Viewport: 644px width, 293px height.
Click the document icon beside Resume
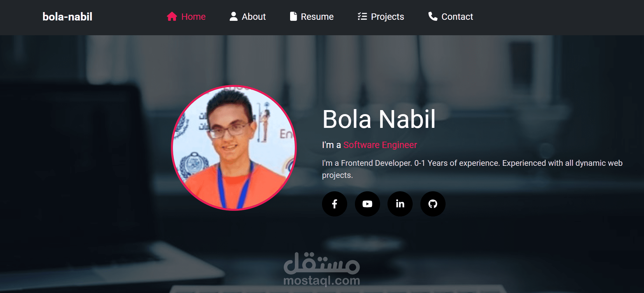293,16
